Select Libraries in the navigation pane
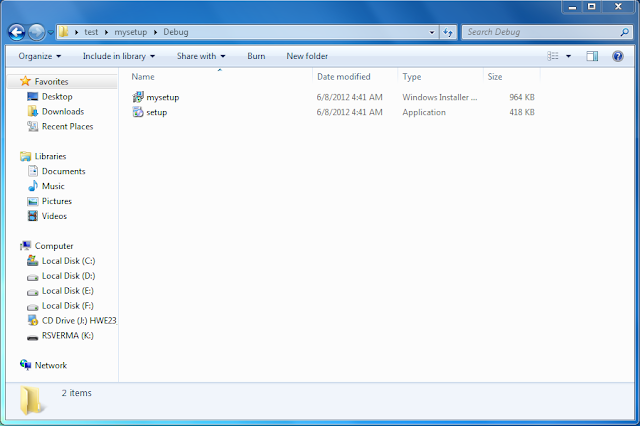640x426 pixels. 50,156
